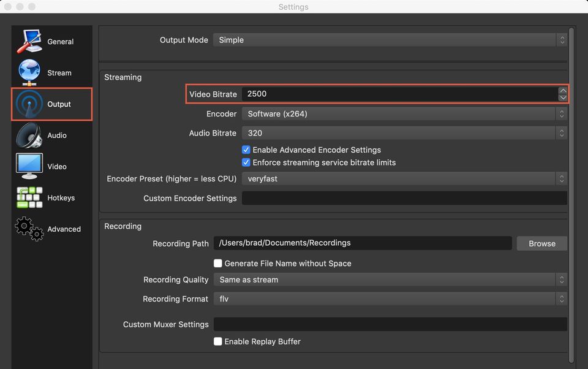The height and width of the screenshot is (369, 588).
Task: Decrease Video Bitrate with down arrow
Action: tap(563, 97)
